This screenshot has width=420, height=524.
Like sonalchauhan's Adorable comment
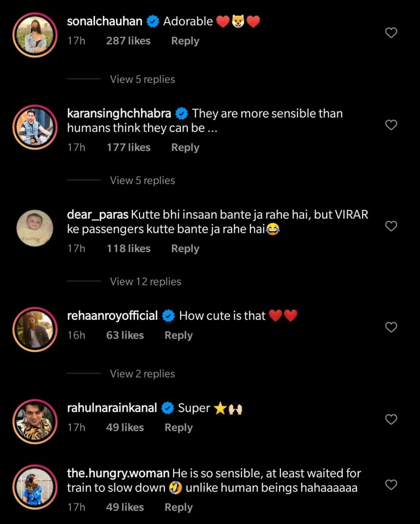point(391,33)
